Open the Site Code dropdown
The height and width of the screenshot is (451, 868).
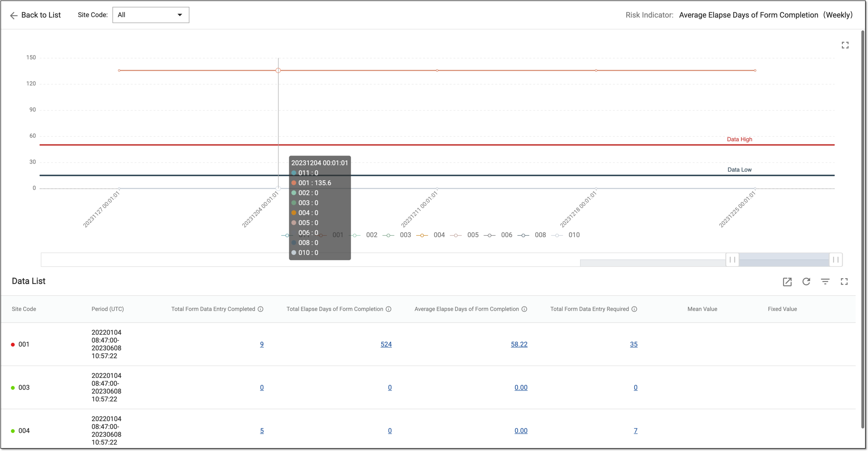[x=151, y=15]
